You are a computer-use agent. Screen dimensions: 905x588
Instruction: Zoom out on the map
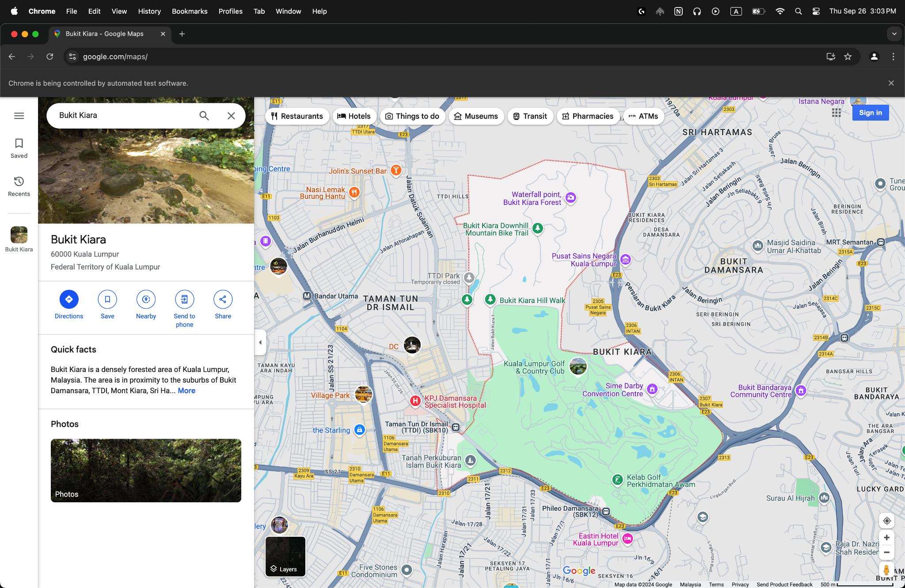click(x=886, y=552)
